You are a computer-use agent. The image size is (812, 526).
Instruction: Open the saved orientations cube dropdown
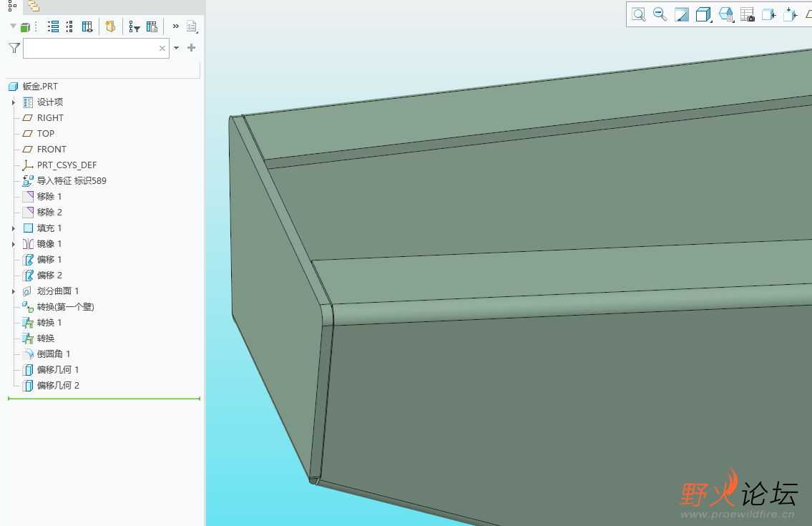pyautogui.click(x=726, y=14)
